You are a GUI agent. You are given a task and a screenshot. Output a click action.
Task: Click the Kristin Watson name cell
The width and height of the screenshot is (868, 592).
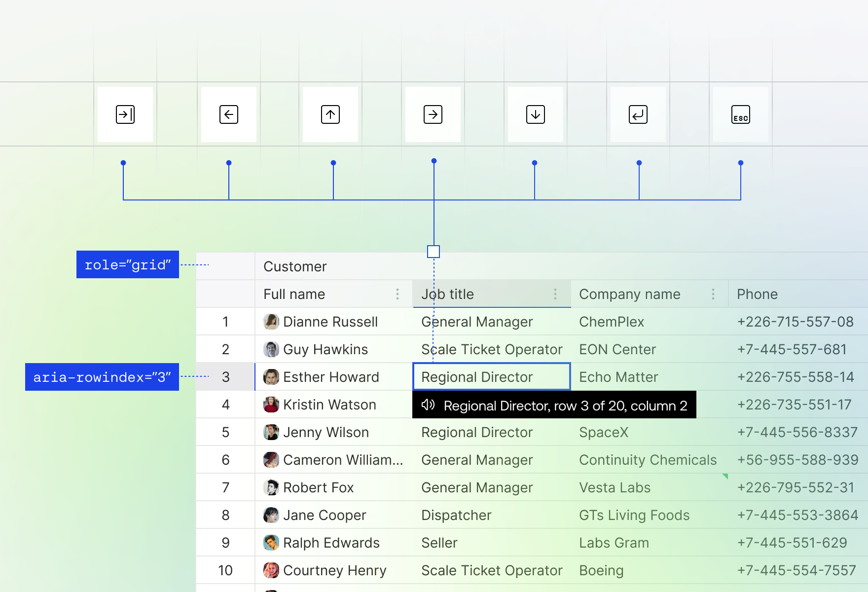point(334,405)
